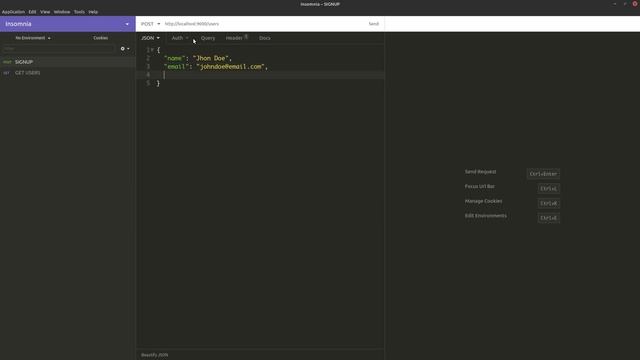The width and height of the screenshot is (640, 360).
Task: Open the Edit menu
Action: click(32, 12)
